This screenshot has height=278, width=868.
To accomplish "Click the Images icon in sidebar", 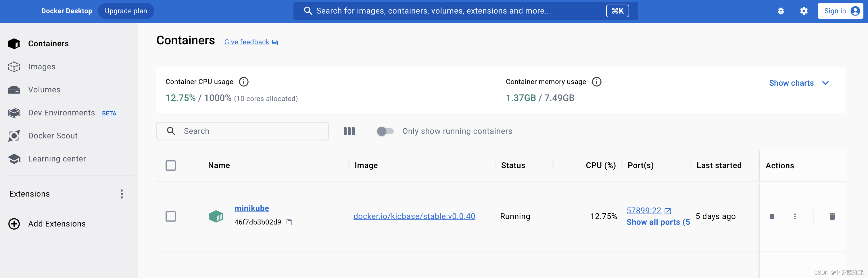I will tap(14, 66).
